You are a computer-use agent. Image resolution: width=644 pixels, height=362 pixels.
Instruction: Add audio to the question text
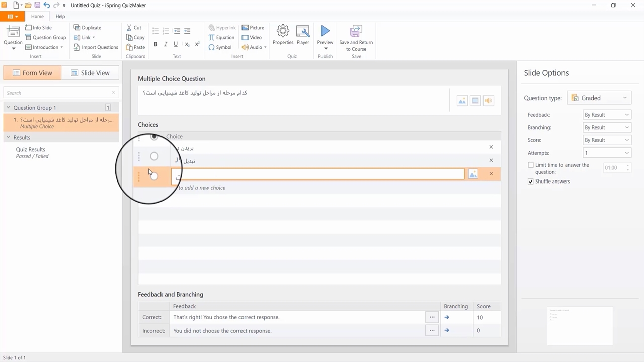pyautogui.click(x=488, y=101)
